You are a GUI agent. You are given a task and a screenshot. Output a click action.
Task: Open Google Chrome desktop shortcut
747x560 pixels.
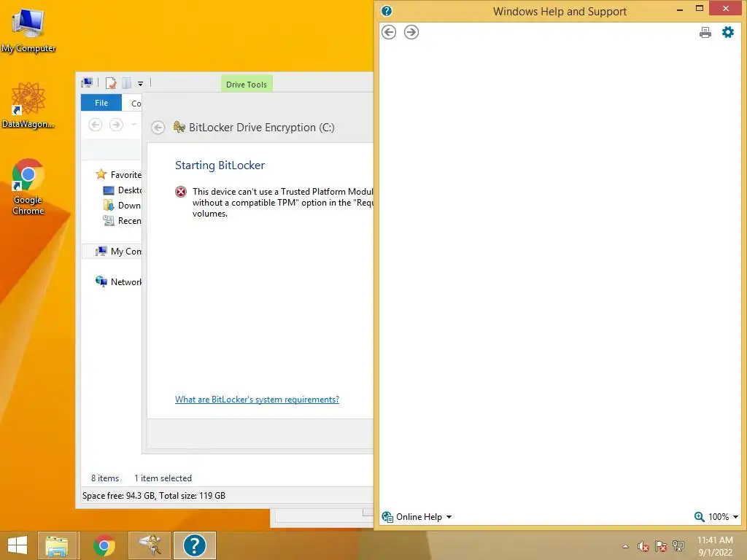(28, 187)
